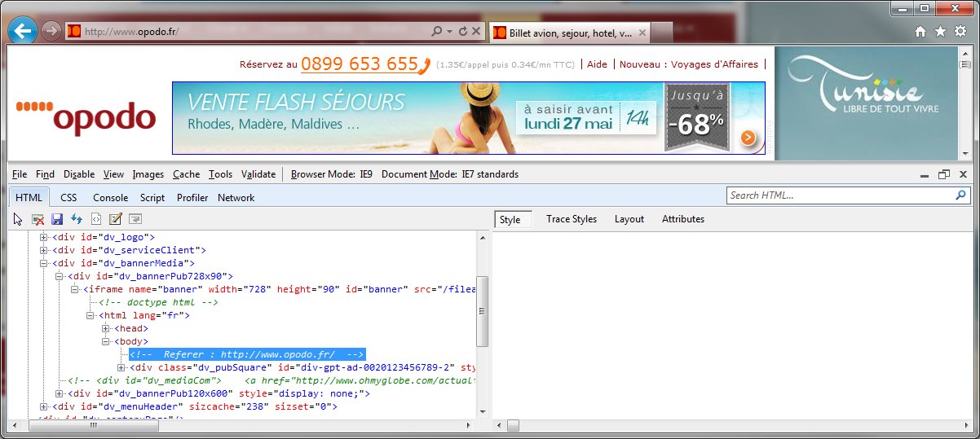Select the HTML tab
Image resolution: width=980 pixels, height=439 pixels.
[29, 198]
